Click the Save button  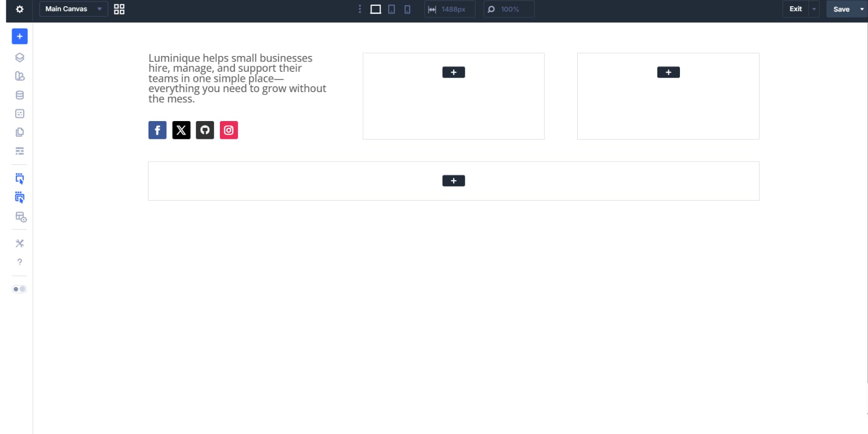(842, 9)
